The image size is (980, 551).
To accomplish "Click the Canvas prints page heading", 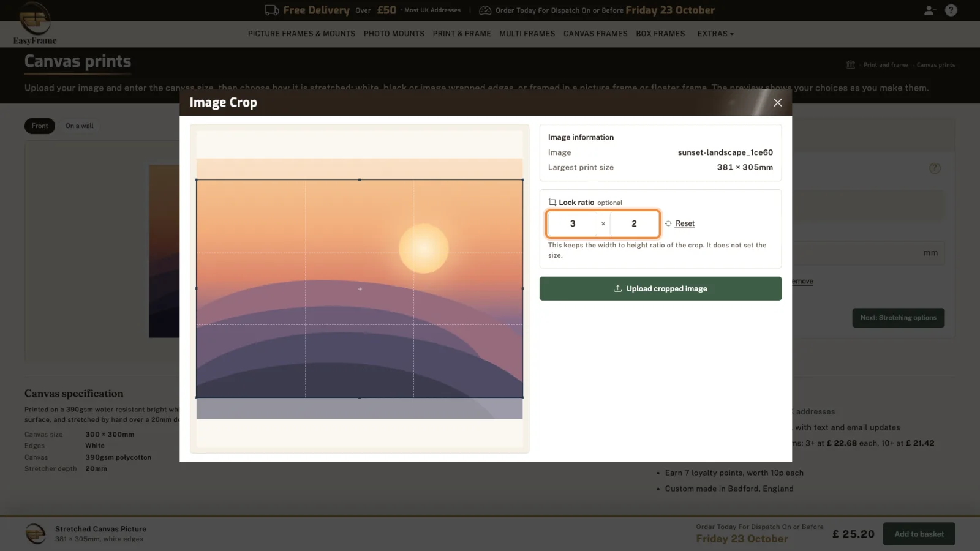I will coord(78,61).
